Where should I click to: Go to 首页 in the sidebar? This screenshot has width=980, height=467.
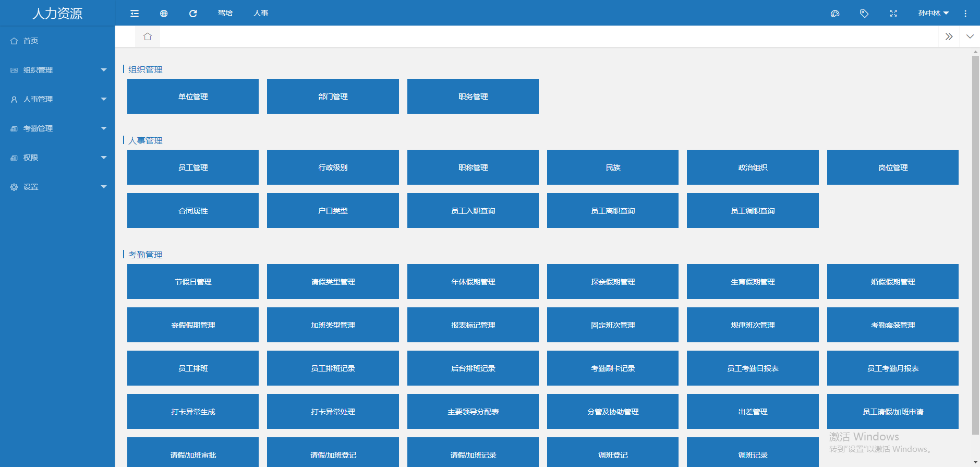(x=31, y=41)
